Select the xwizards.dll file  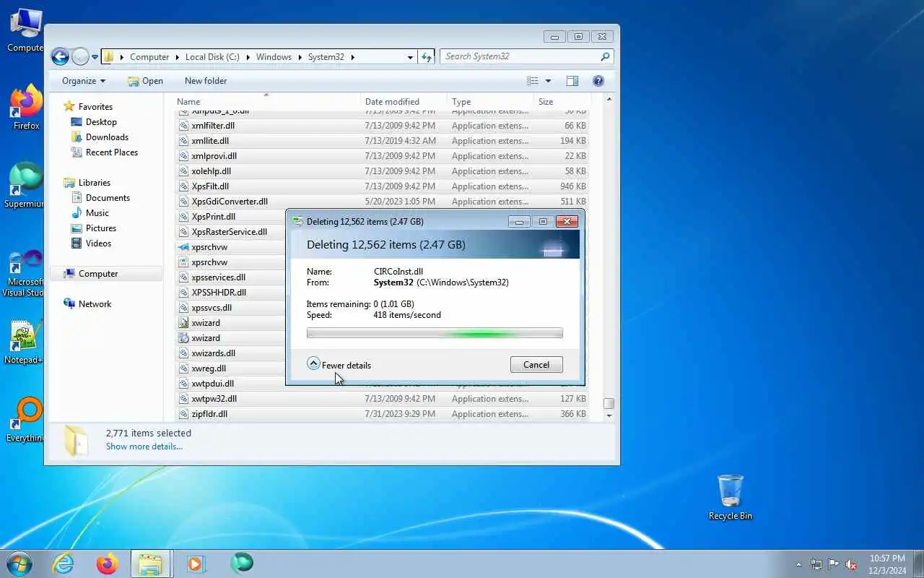pyautogui.click(x=213, y=353)
